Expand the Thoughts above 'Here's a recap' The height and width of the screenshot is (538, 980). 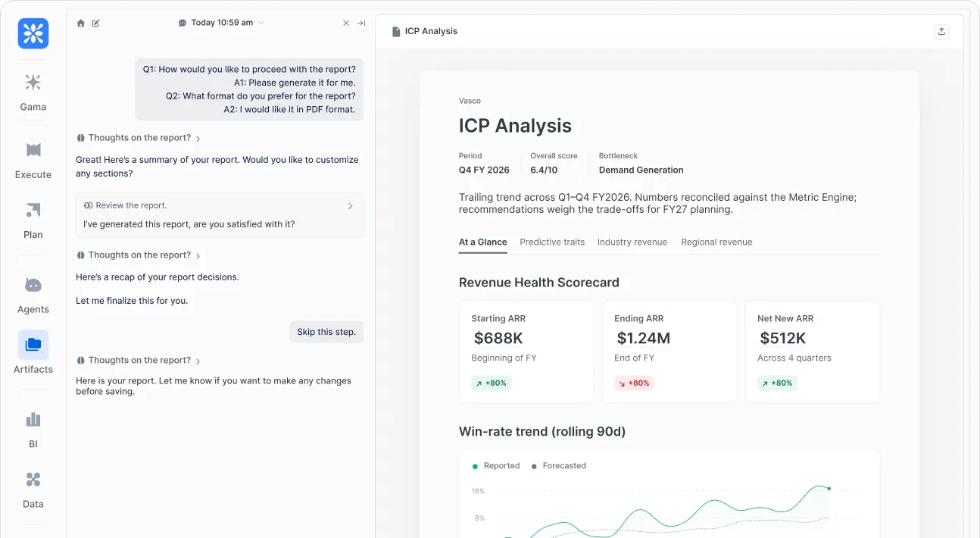pos(139,255)
